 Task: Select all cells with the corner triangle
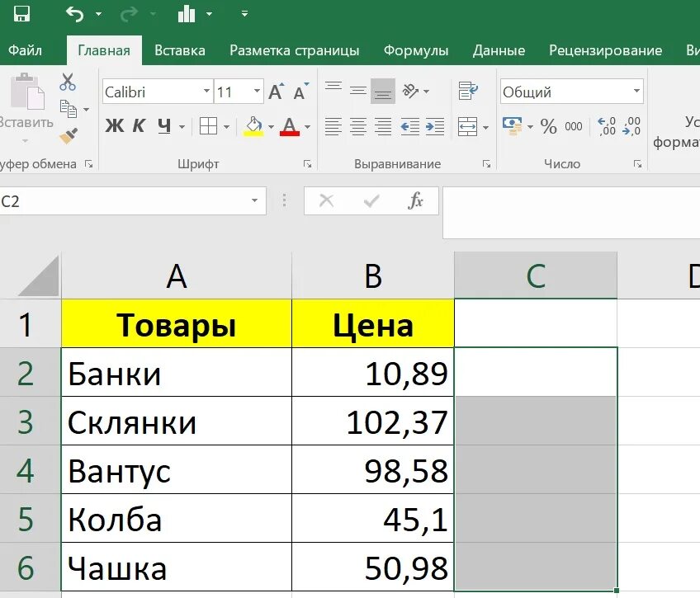point(39,276)
